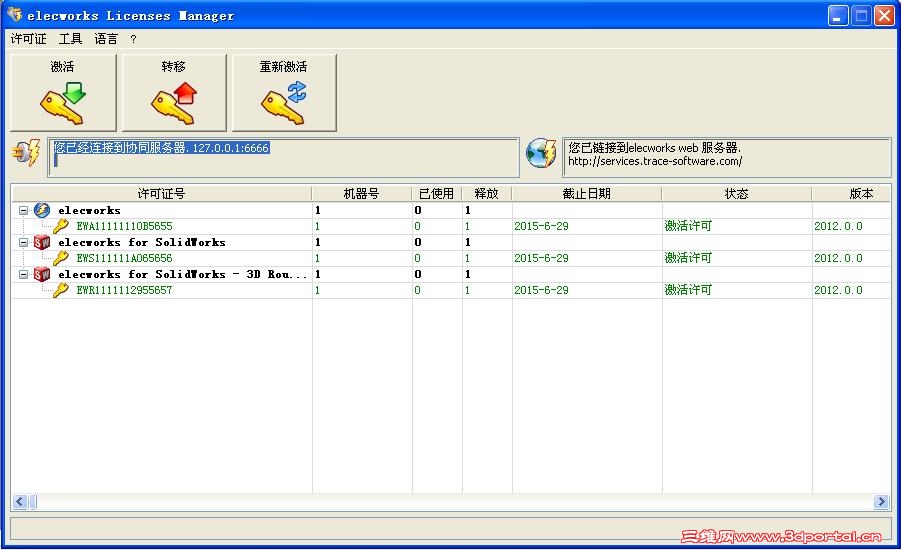Close the Licenses Manager window
901x550 pixels.
tap(884, 16)
